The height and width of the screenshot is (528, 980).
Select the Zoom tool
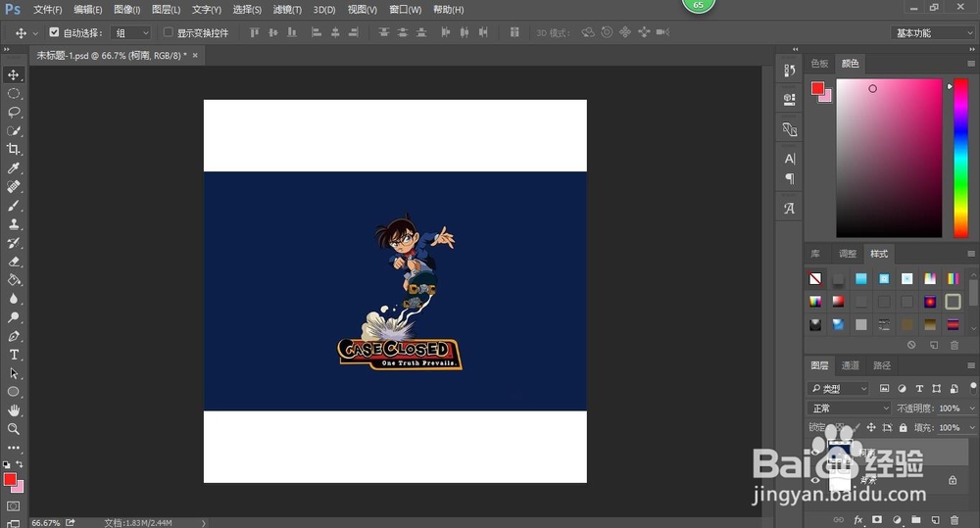[x=13, y=429]
